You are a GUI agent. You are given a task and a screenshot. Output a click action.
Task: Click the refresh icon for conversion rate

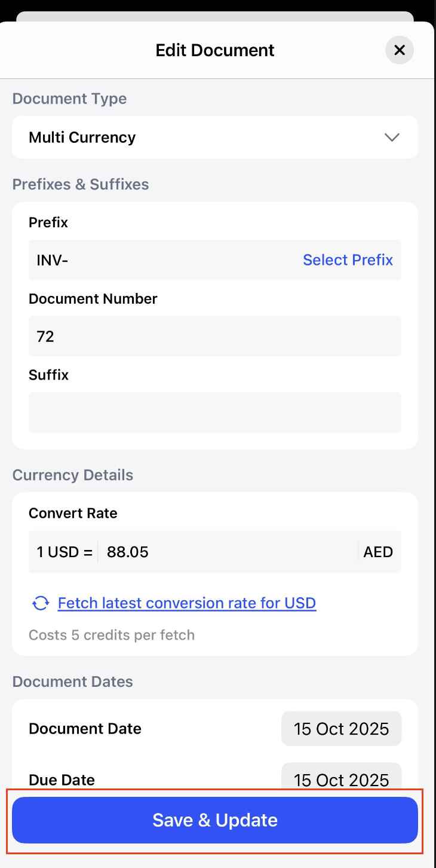(41, 603)
